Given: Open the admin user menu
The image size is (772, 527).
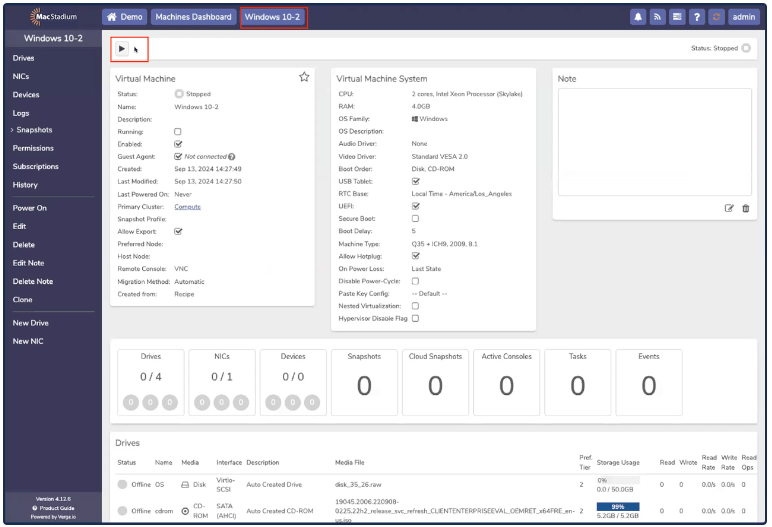Looking at the screenshot, I should point(743,17).
